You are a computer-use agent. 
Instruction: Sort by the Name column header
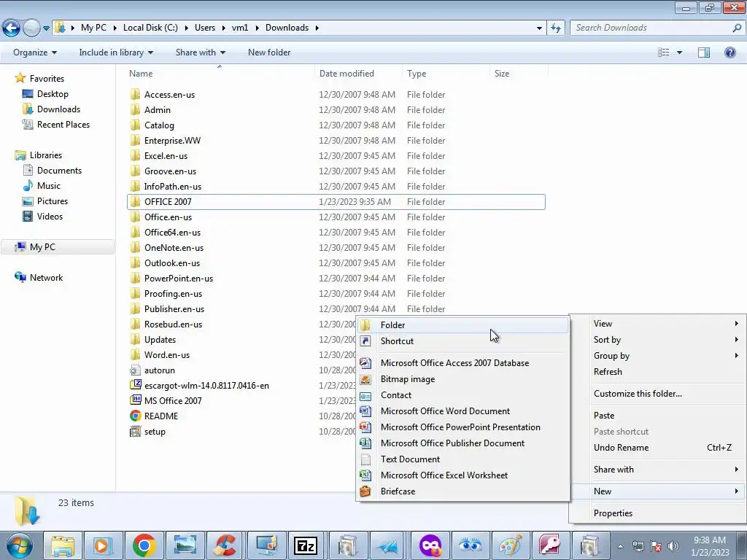(220, 74)
